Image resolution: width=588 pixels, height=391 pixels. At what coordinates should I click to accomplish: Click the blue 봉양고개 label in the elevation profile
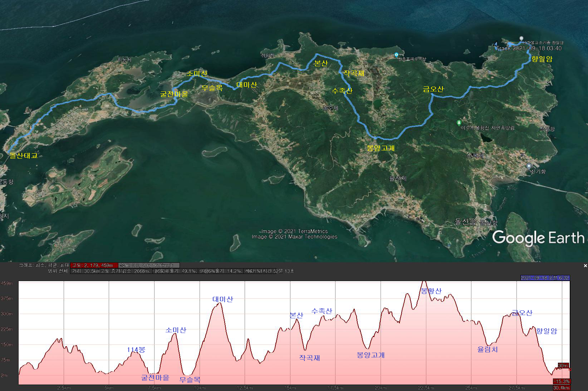[371, 355]
